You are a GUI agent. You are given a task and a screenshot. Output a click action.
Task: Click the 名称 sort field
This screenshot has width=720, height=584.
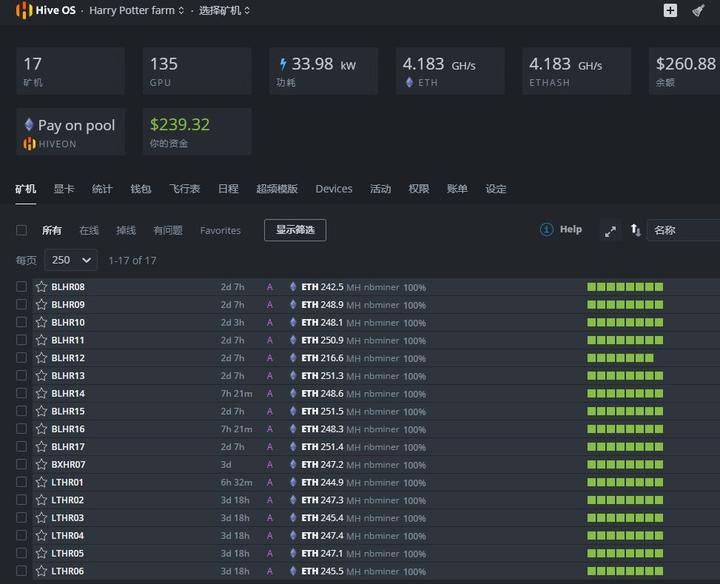[683, 230]
